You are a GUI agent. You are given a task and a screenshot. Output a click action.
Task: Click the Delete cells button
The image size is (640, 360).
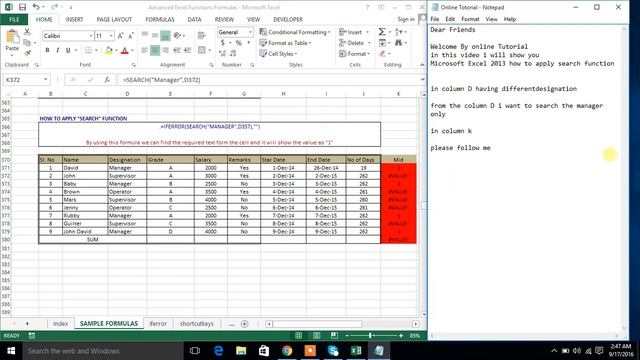[x=354, y=43]
